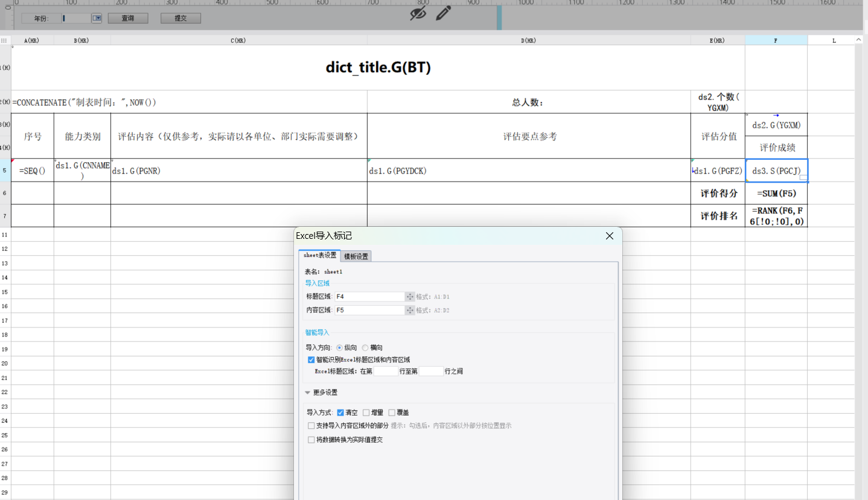Click the 标题区域 input field
Screen dimensions: 868x500
pos(369,297)
